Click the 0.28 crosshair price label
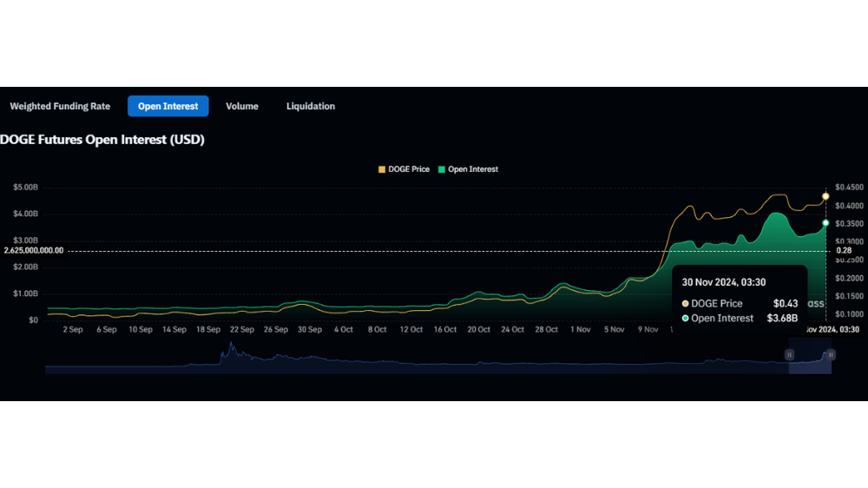 [844, 250]
